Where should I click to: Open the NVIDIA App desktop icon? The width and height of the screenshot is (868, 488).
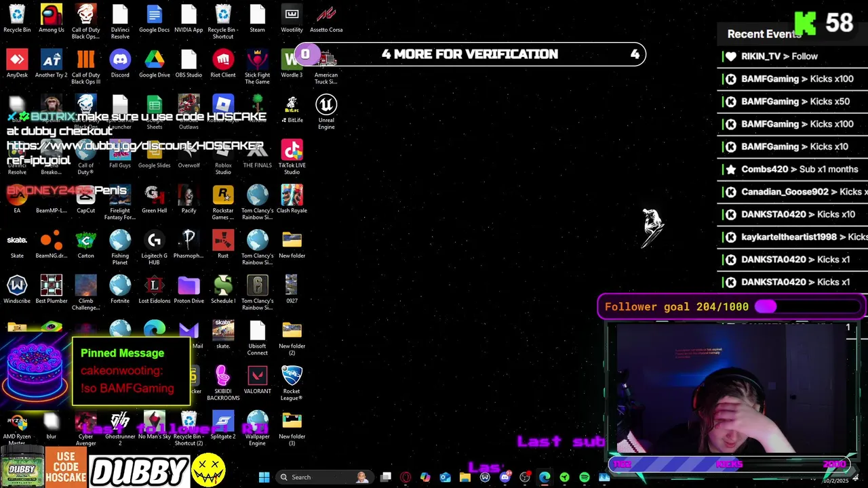coord(189,18)
